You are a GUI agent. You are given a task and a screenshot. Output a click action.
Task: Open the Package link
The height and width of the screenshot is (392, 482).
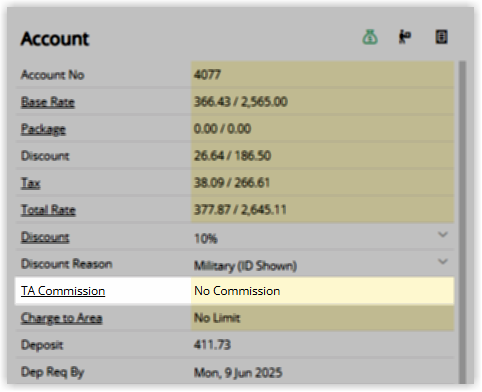point(43,129)
